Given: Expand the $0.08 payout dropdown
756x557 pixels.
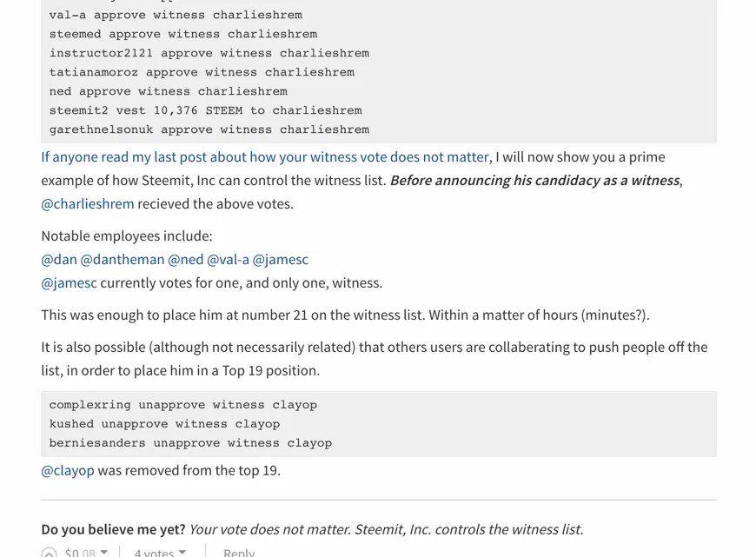Looking at the screenshot, I should pos(104,553).
